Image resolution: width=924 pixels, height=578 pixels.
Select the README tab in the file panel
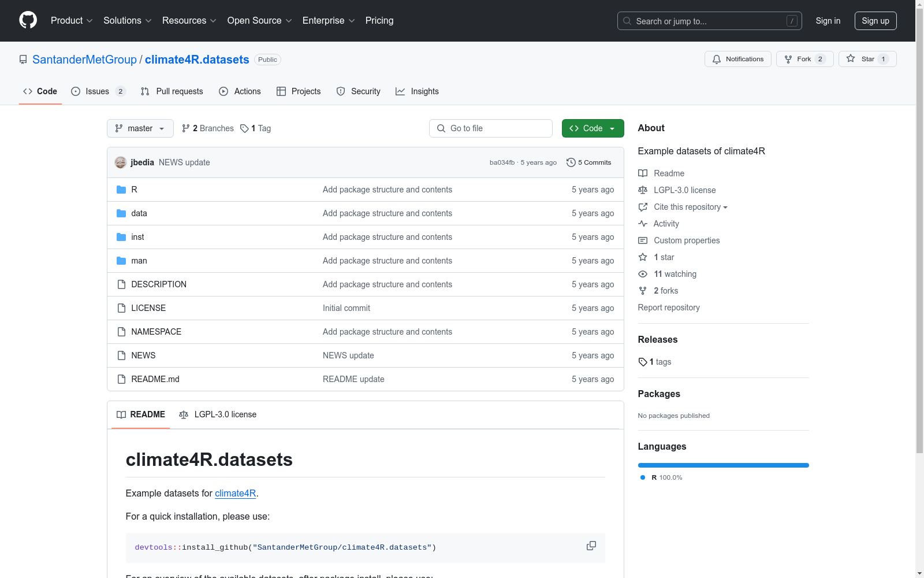tap(141, 414)
